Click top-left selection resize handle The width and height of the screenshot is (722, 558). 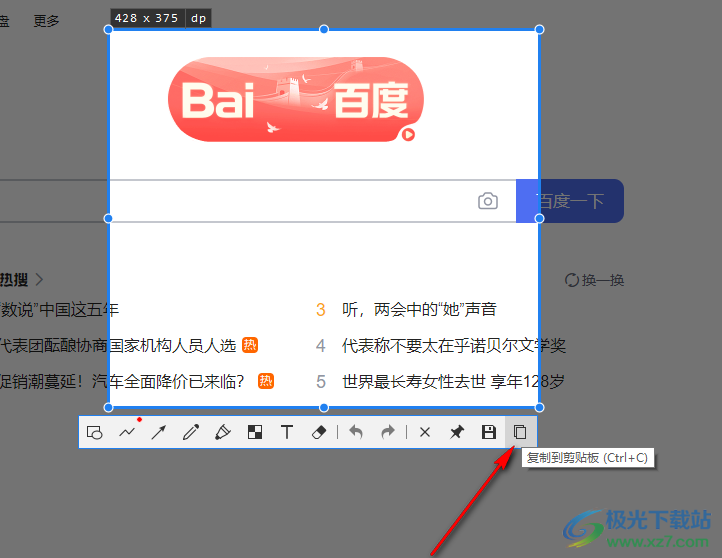tap(108, 29)
